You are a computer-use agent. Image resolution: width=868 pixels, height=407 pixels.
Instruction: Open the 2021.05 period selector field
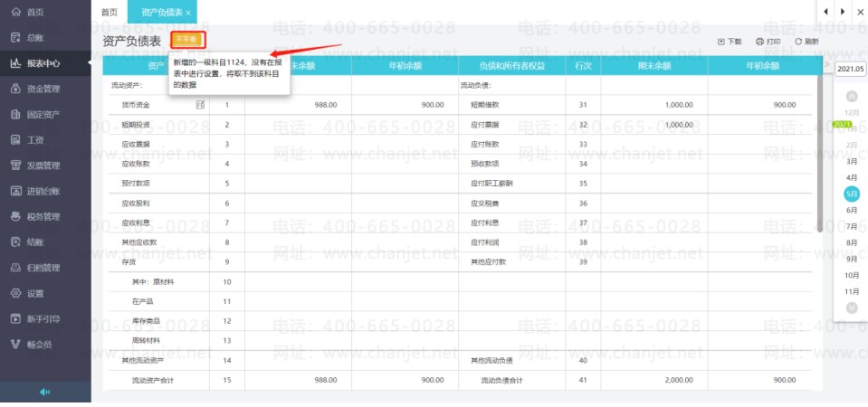tap(850, 69)
